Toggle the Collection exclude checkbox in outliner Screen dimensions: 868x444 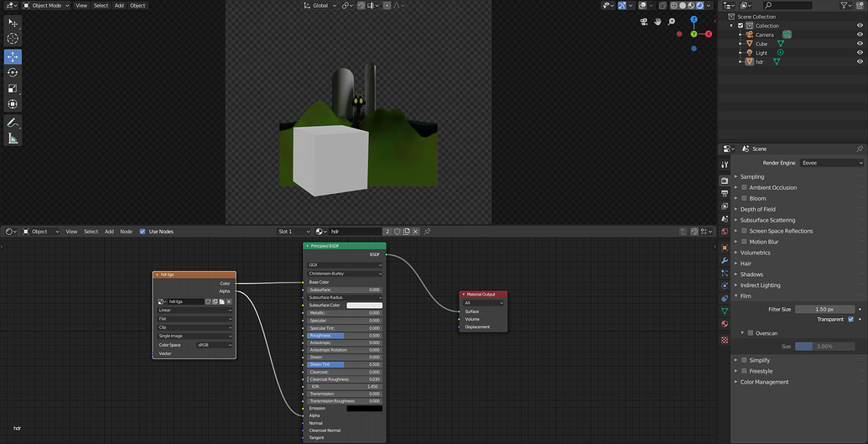click(x=741, y=25)
